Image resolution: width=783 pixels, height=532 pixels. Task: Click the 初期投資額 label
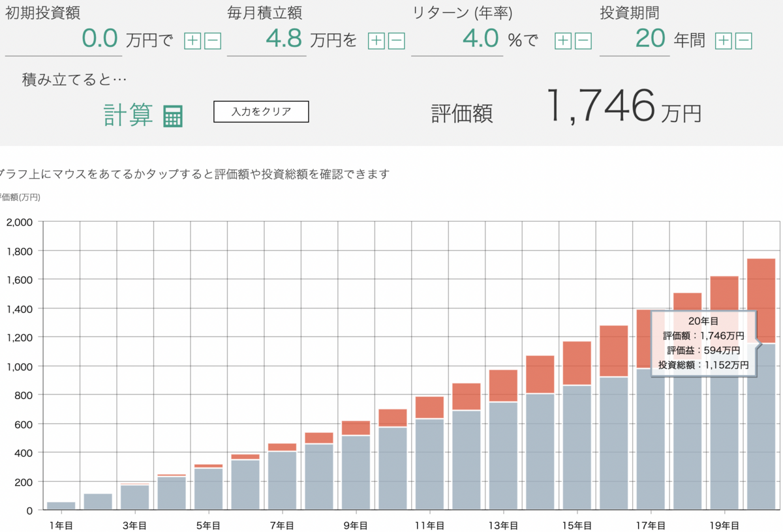[43, 12]
